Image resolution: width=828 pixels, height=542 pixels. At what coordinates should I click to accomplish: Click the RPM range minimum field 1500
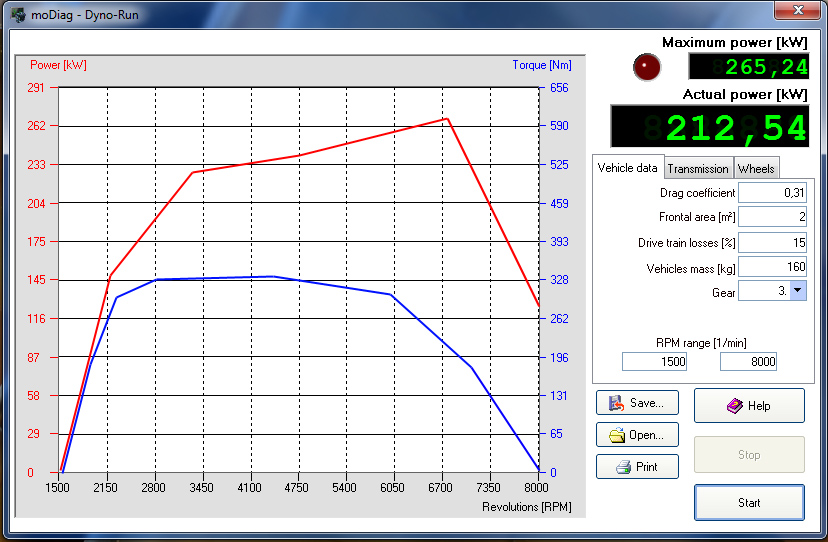(654, 362)
